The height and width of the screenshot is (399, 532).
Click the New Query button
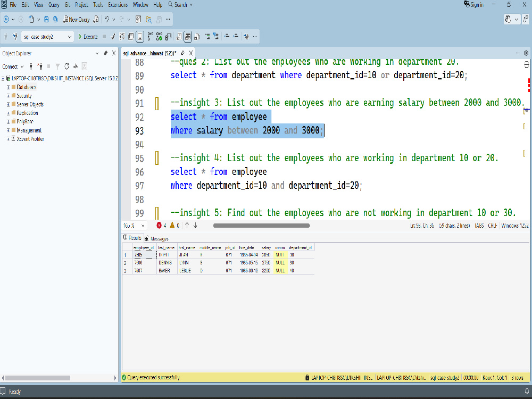(x=77, y=20)
